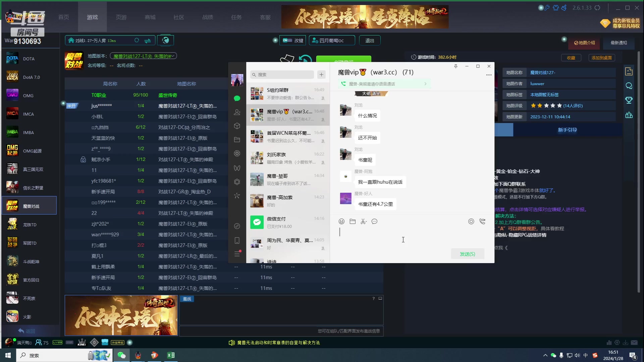Switch to 地图介绍 tab

coord(585,43)
